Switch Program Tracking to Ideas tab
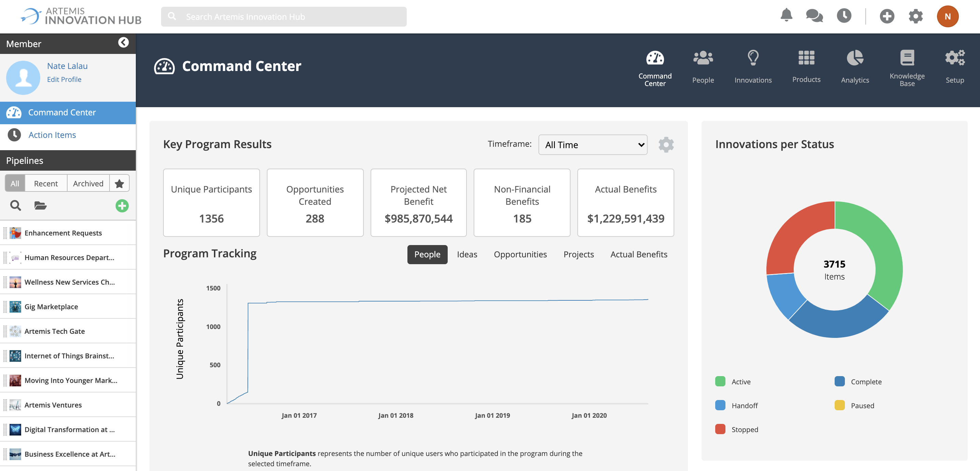Image resolution: width=980 pixels, height=471 pixels. tap(467, 255)
